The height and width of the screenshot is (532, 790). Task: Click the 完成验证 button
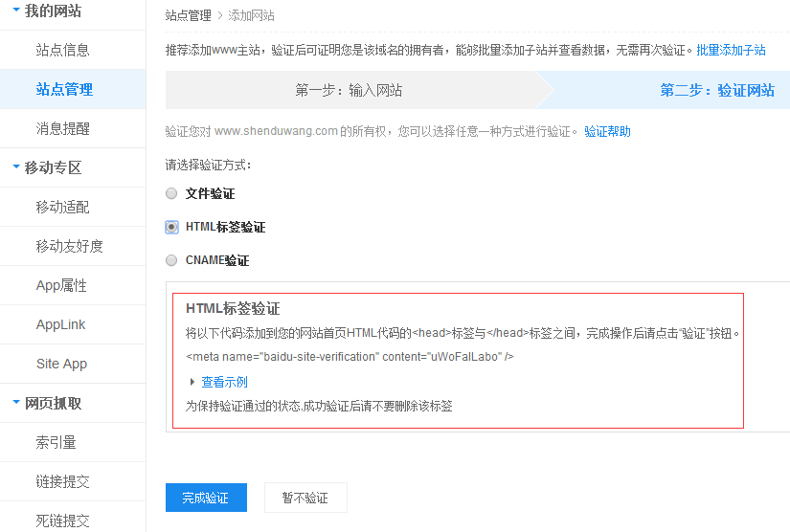click(206, 498)
